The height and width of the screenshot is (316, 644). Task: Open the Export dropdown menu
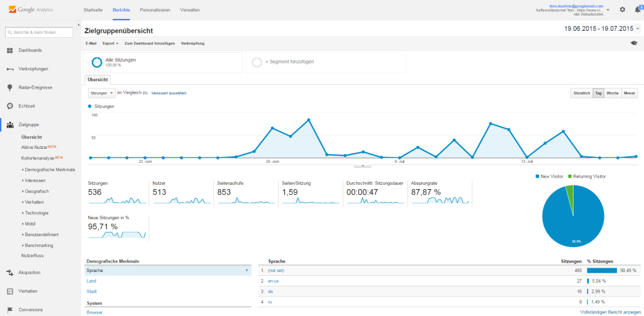coord(111,43)
